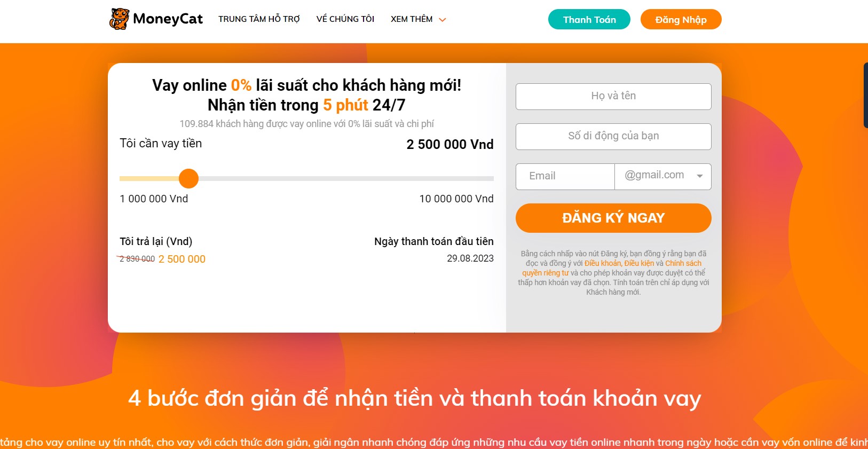Focus the Số di động của bạn field
This screenshot has height=449, width=868.
click(613, 137)
